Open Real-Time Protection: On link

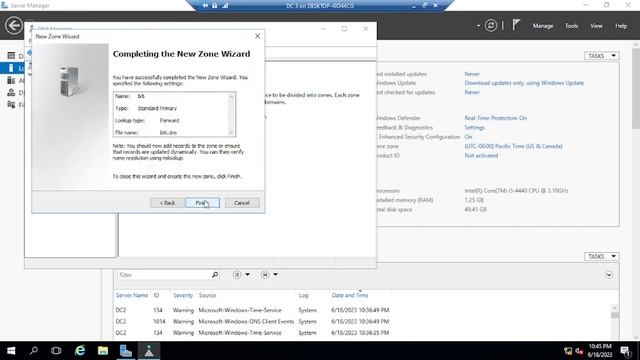coord(496,118)
